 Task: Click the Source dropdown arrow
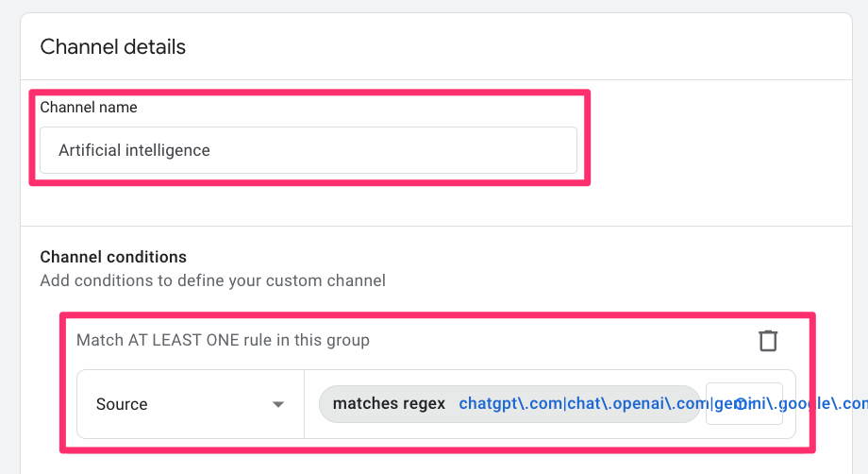[278, 404]
